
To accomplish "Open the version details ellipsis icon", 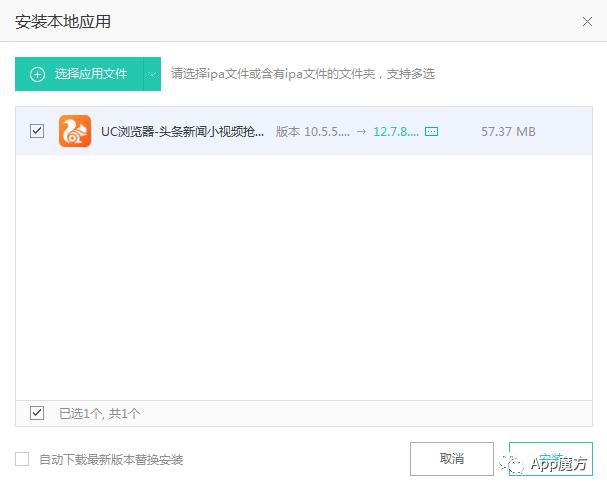I will pyautogui.click(x=431, y=132).
